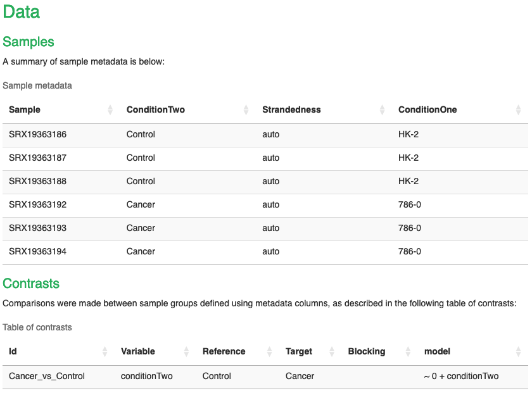Click conditionTwo cell in contrasts table

(147, 377)
